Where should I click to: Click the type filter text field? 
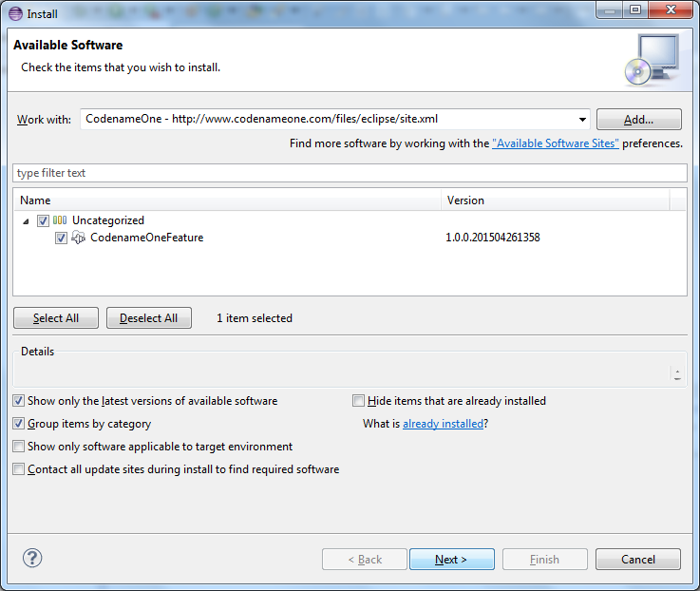point(350,173)
